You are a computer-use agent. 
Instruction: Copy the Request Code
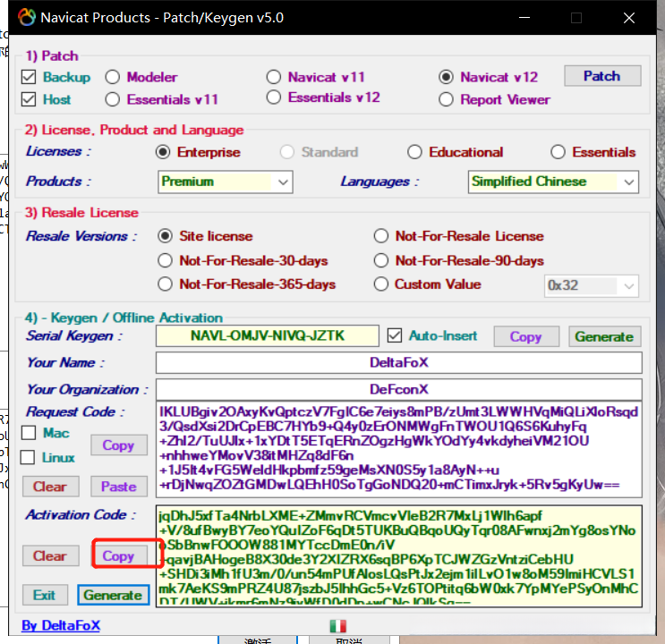coord(119,445)
